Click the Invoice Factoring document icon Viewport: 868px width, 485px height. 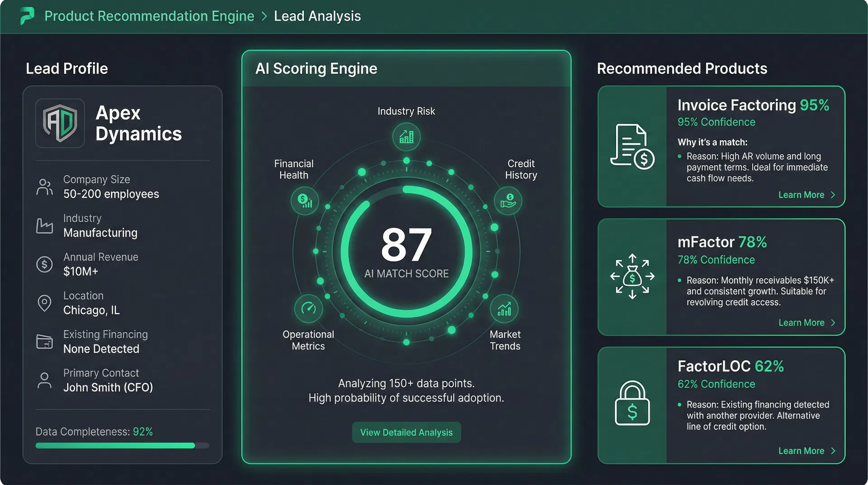[632, 147]
